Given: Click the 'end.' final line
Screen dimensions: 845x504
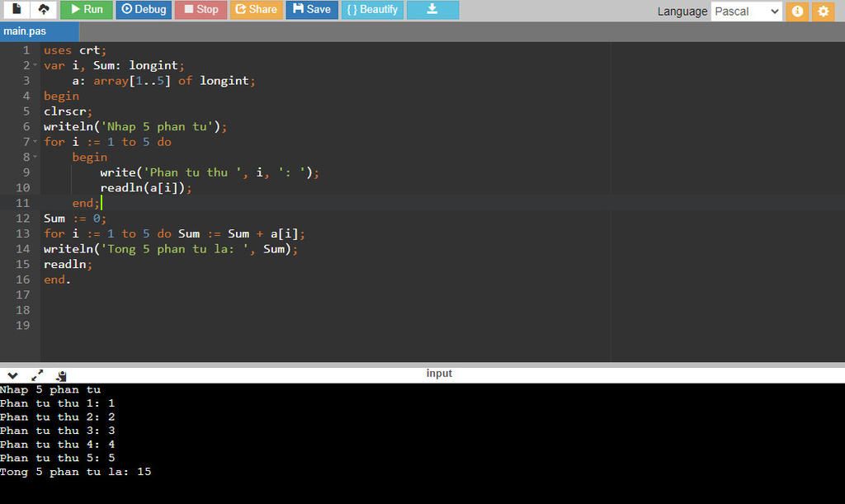Looking at the screenshot, I should pyautogui.click(x=57, y=280).
